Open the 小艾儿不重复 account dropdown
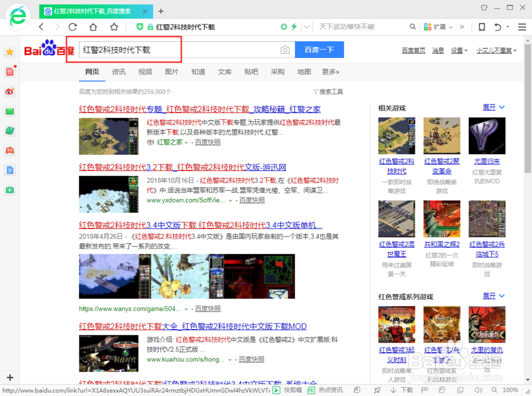532x396 pixels. pos(496,51)
